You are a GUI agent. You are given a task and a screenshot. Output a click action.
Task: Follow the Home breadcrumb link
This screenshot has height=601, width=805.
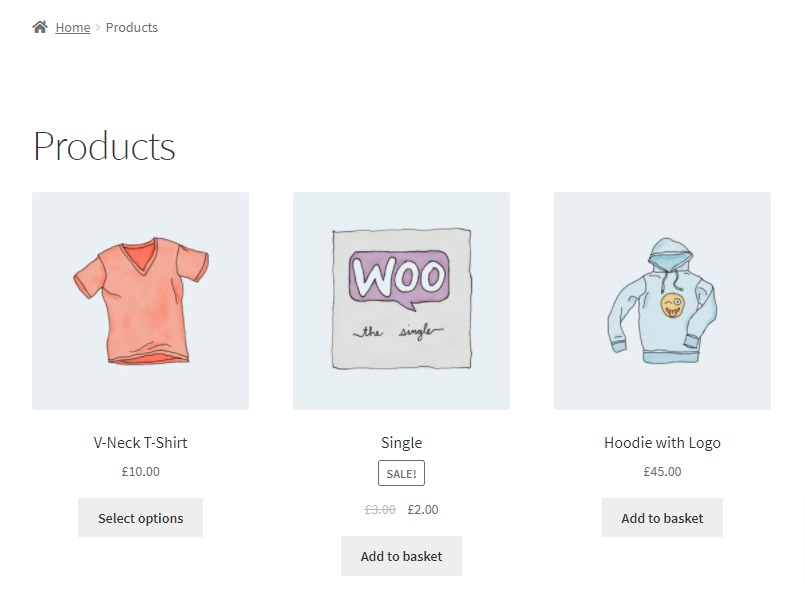[x=72, y=27]
